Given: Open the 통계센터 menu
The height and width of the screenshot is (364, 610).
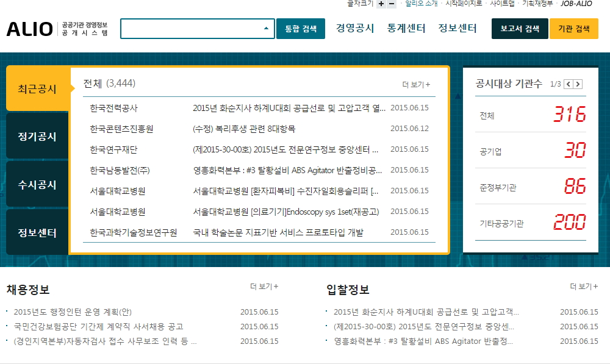Looking at the screenshot, I should coord(406,28).
